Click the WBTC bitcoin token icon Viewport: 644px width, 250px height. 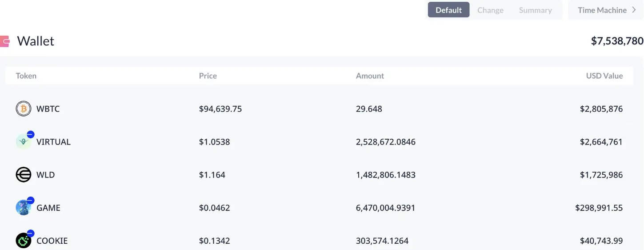[24, 109]
